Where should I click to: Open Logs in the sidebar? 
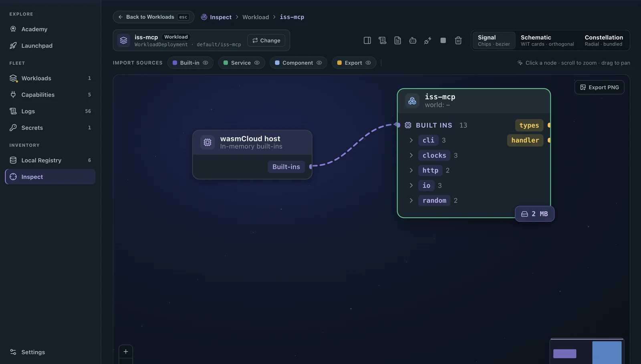(x=50, y=111)
